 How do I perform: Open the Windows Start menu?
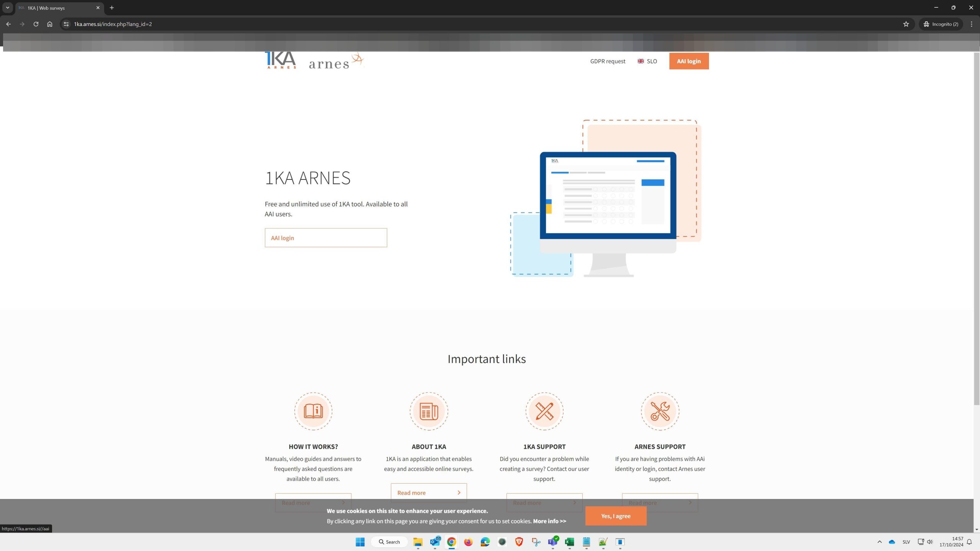360,542
